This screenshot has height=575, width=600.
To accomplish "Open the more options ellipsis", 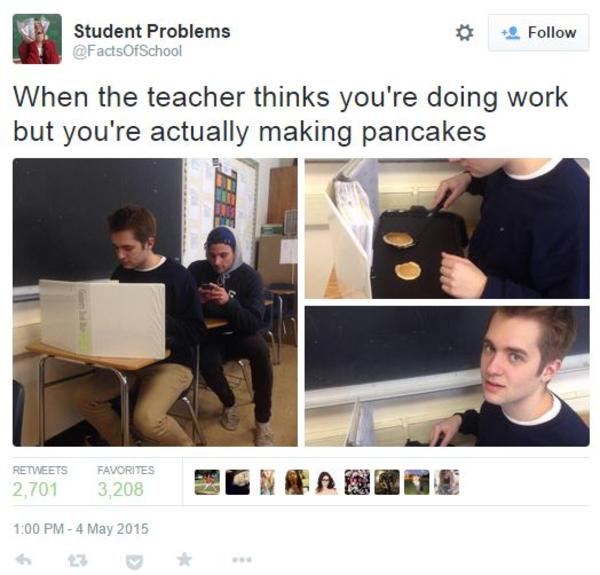I will [x=243, y=560].
